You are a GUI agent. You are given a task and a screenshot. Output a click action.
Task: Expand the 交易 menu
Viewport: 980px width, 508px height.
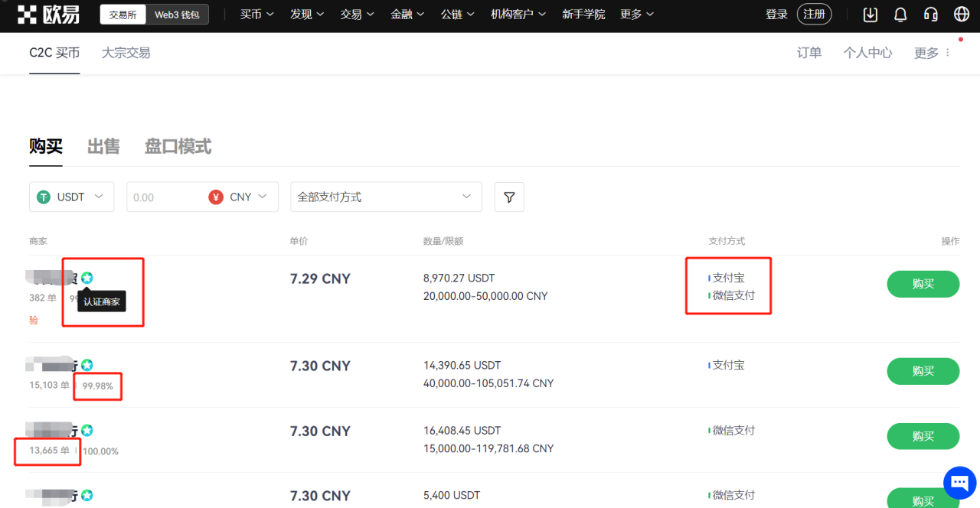[x=358, y=15]
